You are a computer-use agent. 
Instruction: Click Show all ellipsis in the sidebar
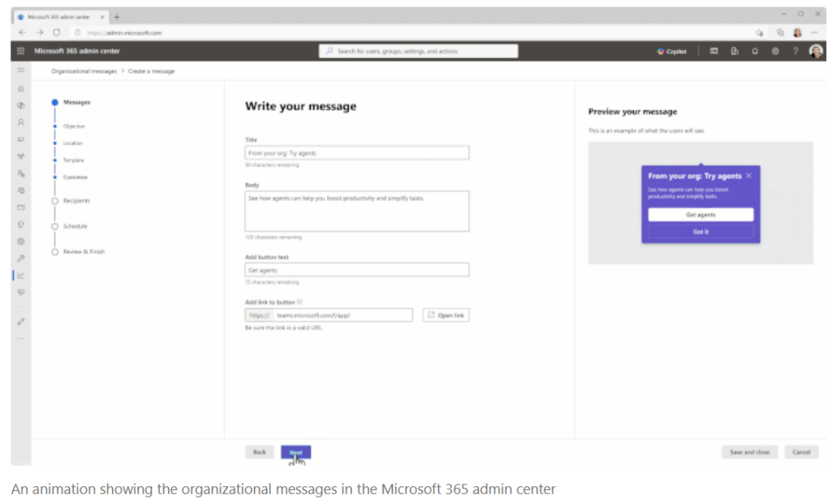coord(20,338)
